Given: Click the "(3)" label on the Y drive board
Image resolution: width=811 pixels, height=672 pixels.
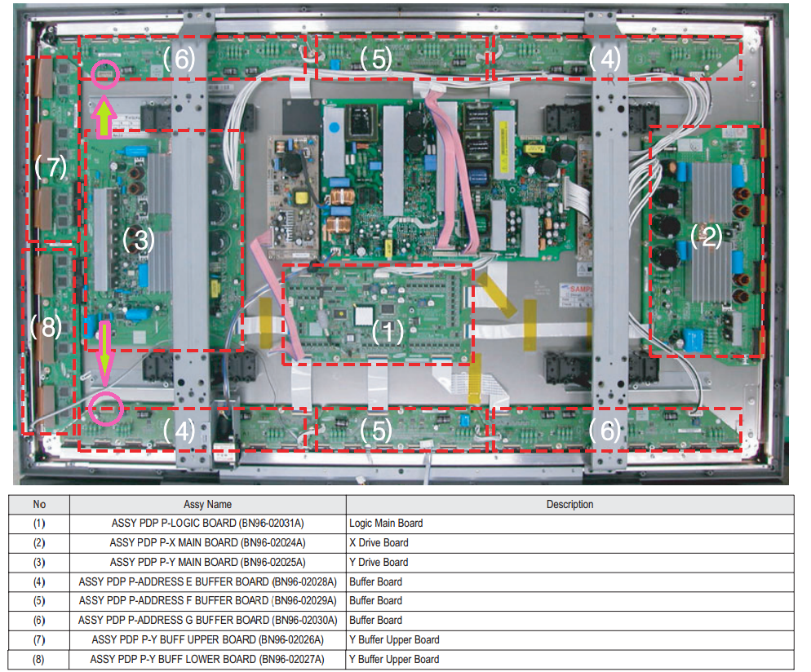Looking at the screenshot, I should 138,240.
